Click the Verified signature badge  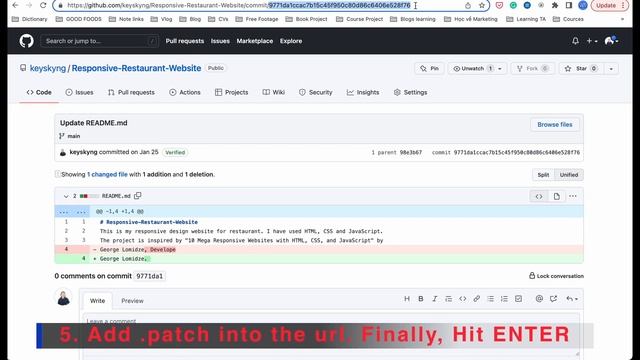click(175, 152)
